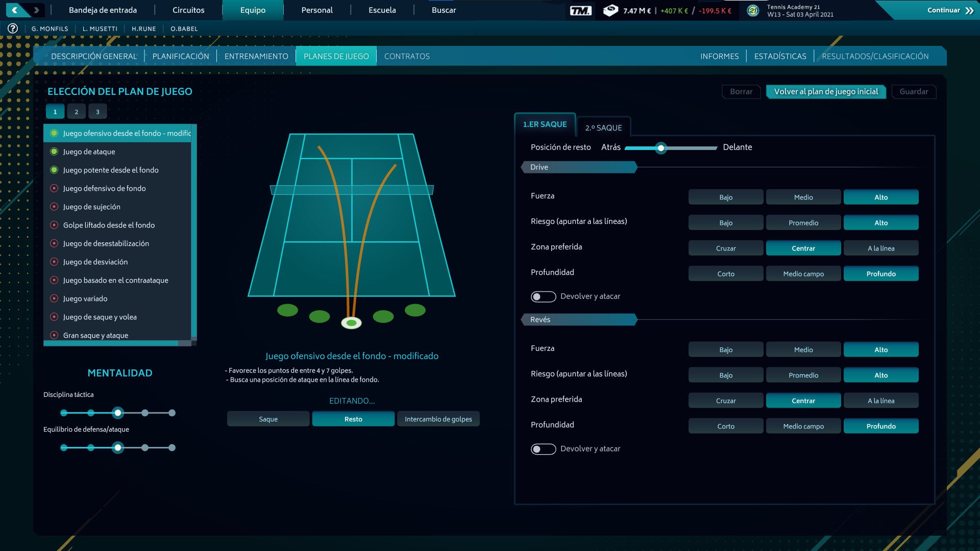Enable Drive Devolver y atacar toggle
The width and height of the screenshot is (980, 551).
[543, 296]
